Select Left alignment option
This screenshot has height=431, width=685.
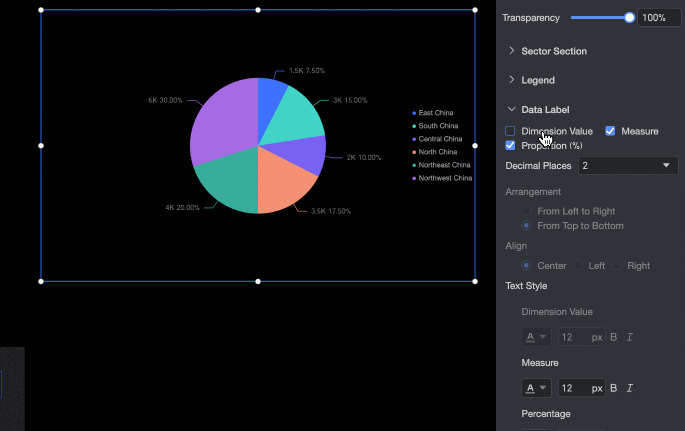[578, 265]
